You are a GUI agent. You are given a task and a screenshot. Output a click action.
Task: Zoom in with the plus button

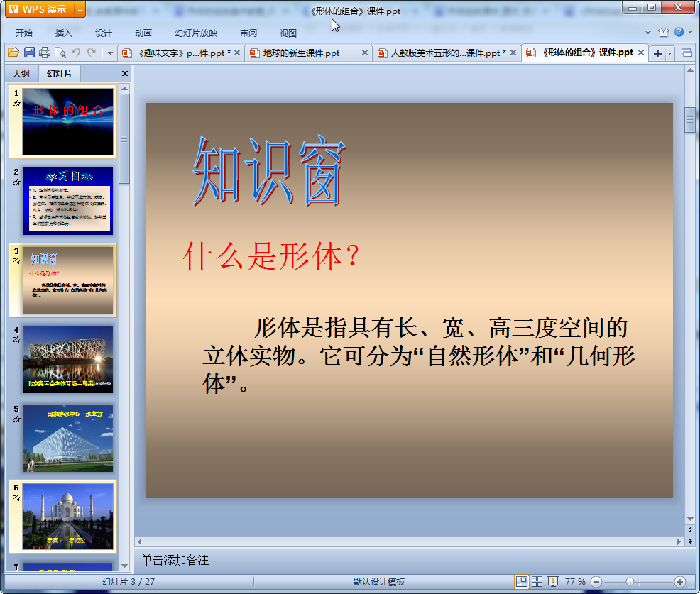pyautogui.click(x=680, y=581)
